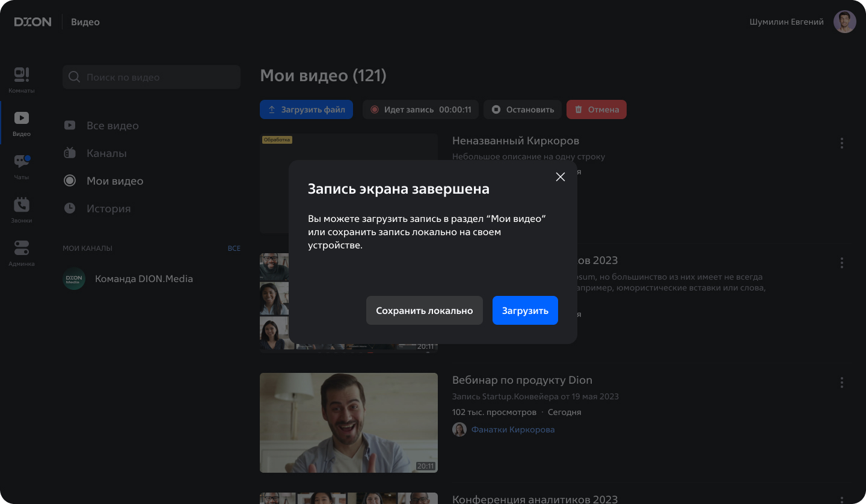Click the search magnifier icon
The width and height of the screenshot is (866, 504).
tap(75, 77)
